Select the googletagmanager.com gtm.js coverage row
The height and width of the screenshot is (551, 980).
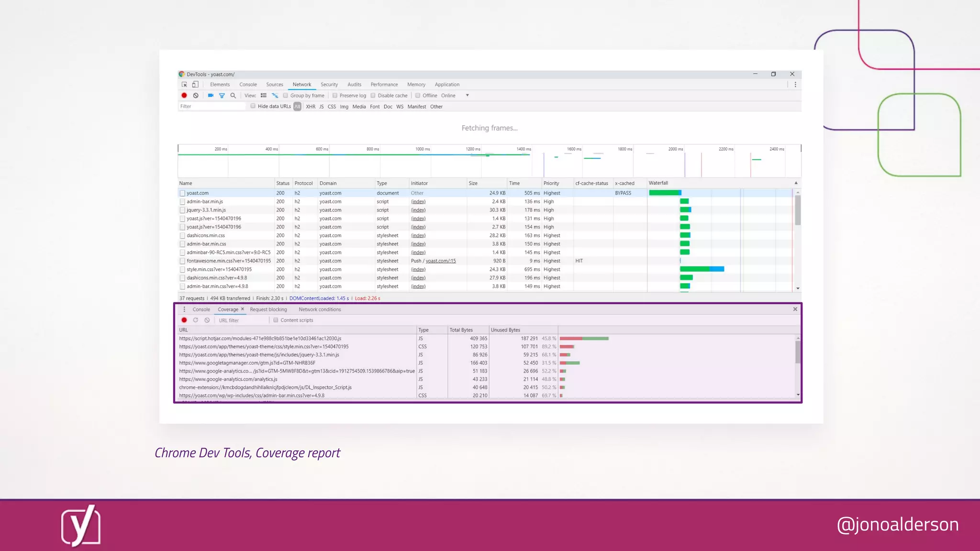click(487, 363)
